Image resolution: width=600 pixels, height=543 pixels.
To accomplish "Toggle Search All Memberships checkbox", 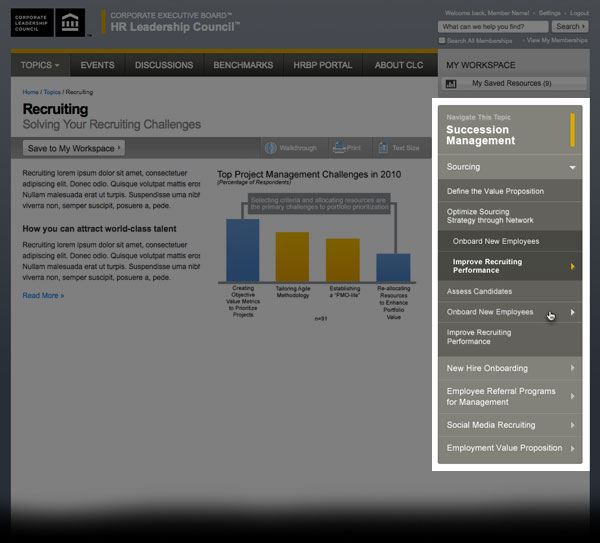I will coord(442,40).
